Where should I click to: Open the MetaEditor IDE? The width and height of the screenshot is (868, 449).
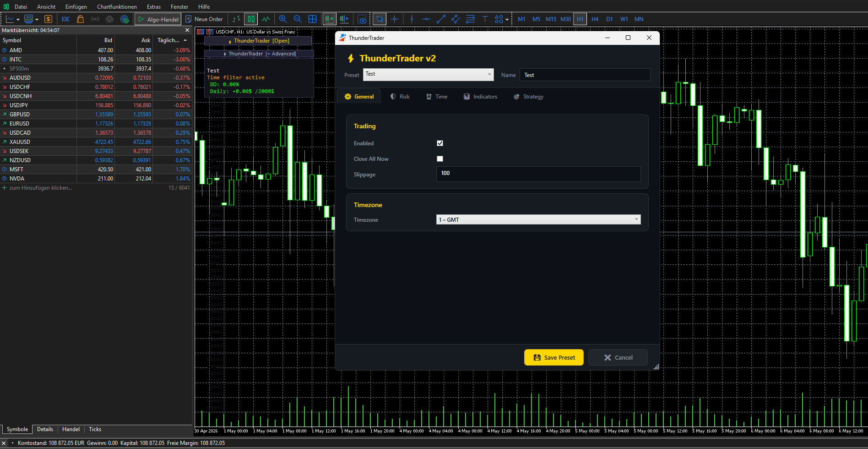(x=65, y=19)
